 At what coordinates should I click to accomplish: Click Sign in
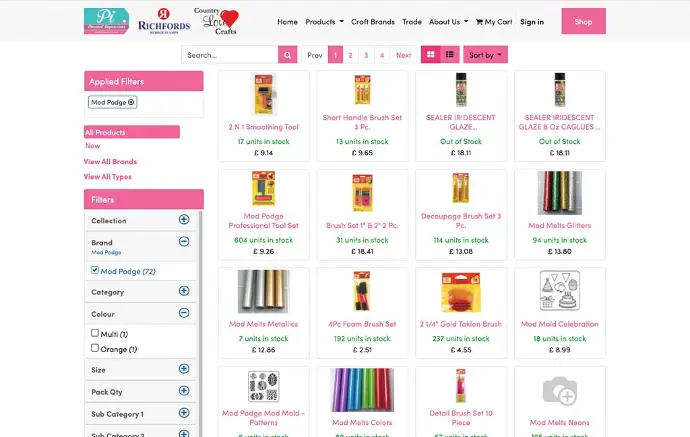[532, 22]
